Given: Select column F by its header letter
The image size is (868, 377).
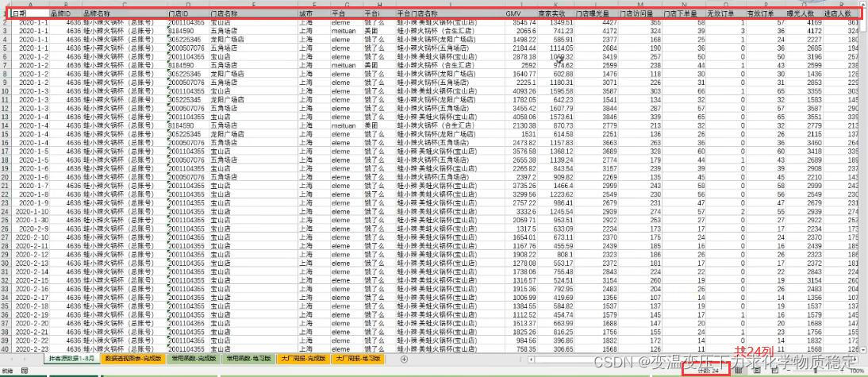Looking at the screenshot, I should point(314,4).
